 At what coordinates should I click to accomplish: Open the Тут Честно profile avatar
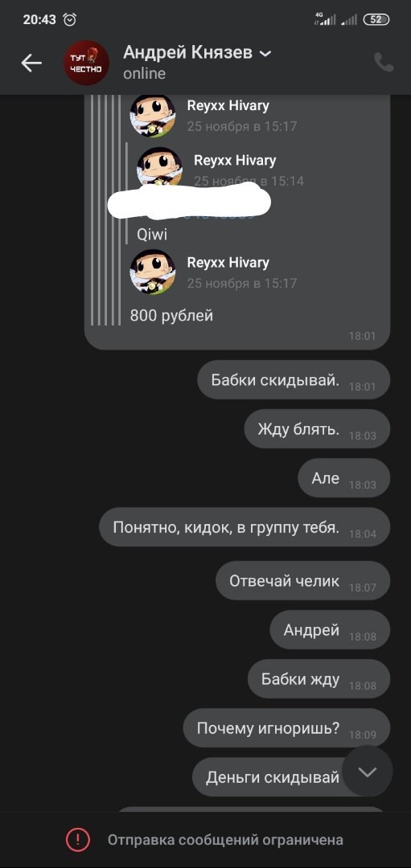click(x=86, y=63)
